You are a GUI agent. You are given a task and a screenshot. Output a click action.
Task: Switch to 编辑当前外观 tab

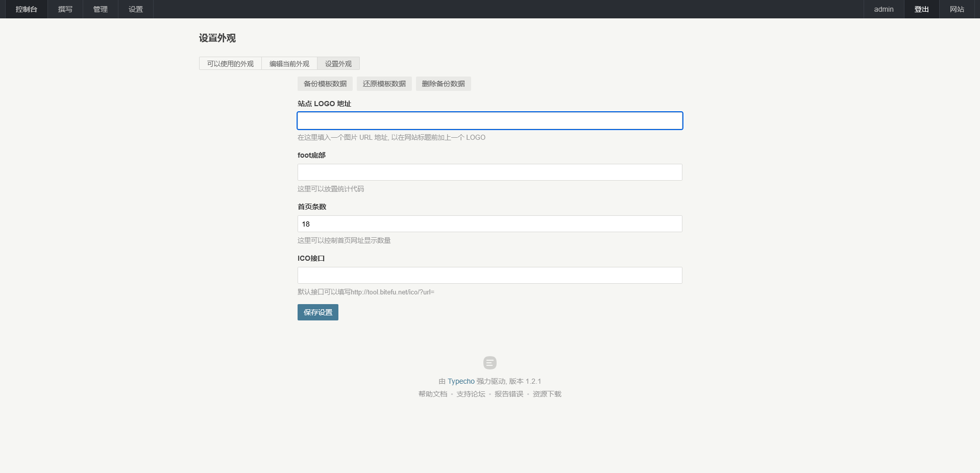click(289, 64)
